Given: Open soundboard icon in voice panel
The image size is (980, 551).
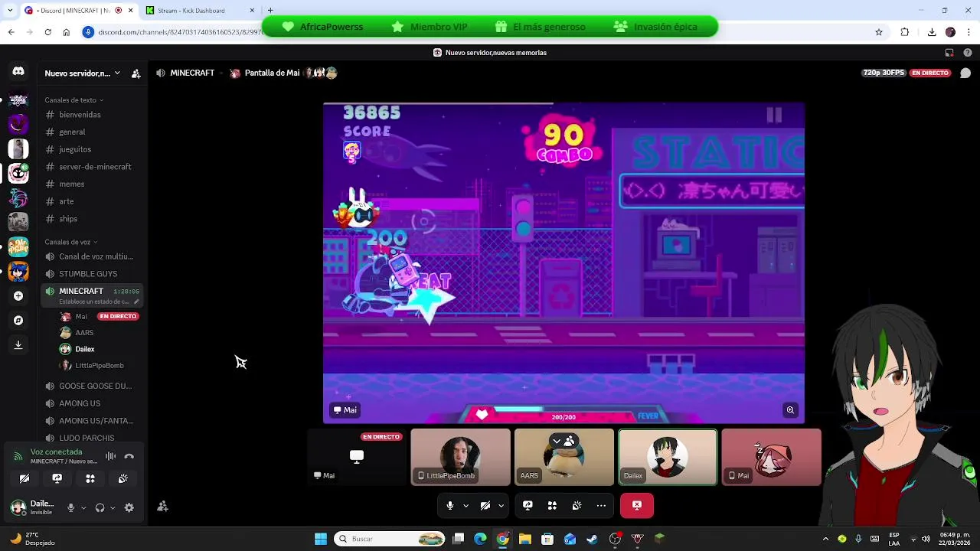Looking at the screenshot, I should (123, 478).
